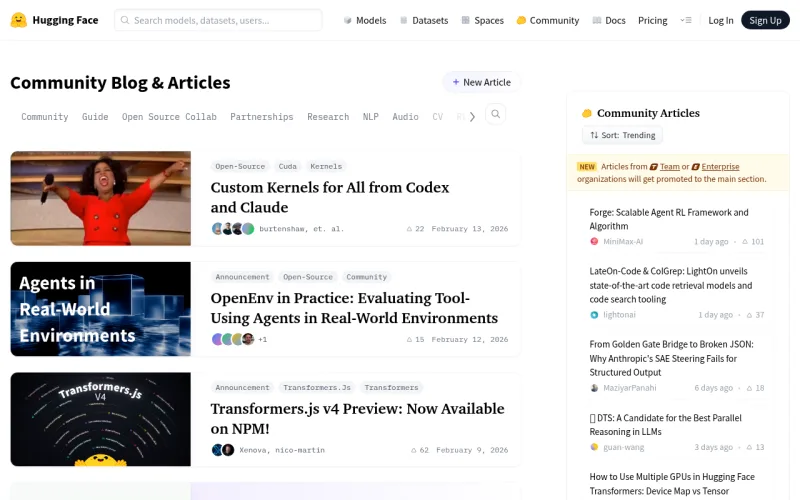The image size is (800, 500).
Task: Open the Sort: Trending dropdown
Action: pyautogui.click(x=622, y=135)
